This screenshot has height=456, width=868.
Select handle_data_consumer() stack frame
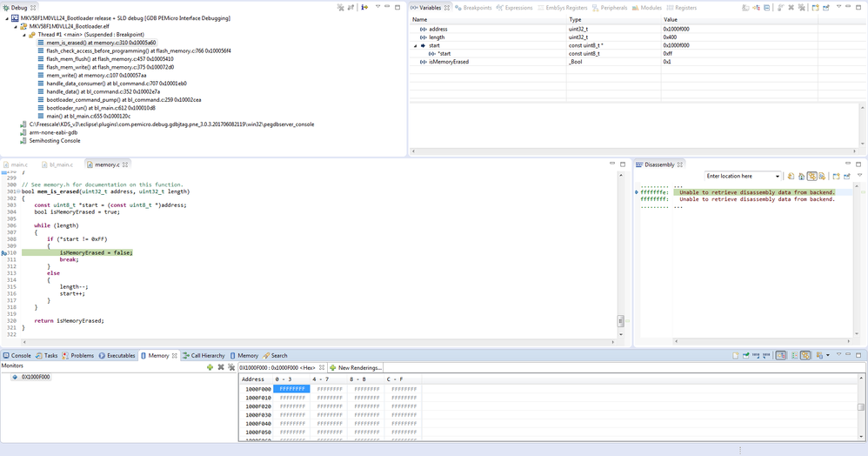tap(112, 84)
